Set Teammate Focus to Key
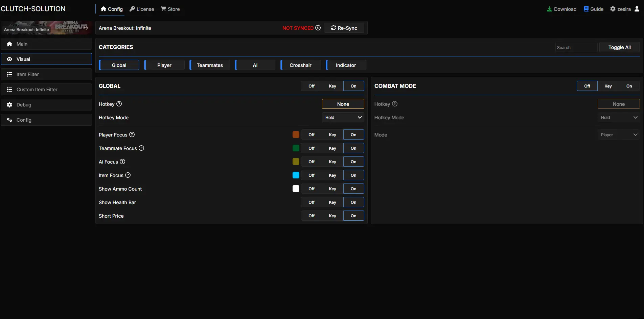This screenshot has height=319, width=644. point(332,148)
